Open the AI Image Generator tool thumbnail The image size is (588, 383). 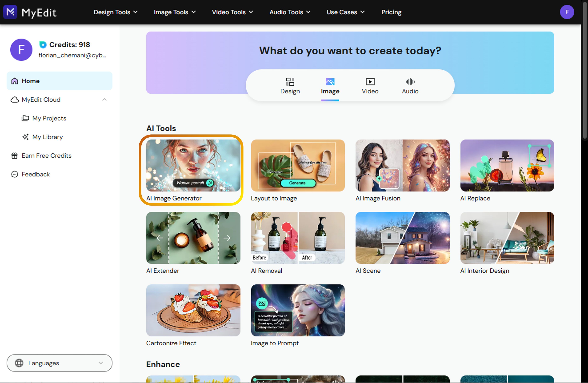(193, 165)
